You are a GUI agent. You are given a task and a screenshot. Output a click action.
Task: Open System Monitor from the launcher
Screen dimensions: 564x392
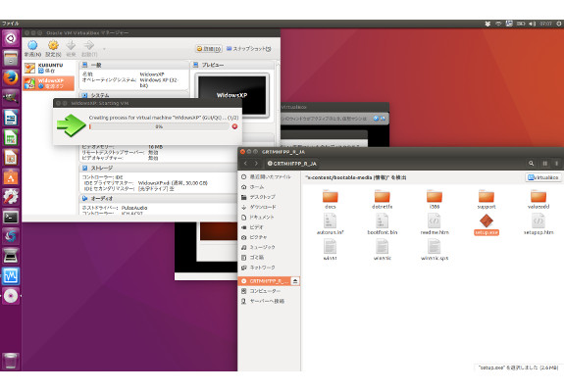click(11, 276)
